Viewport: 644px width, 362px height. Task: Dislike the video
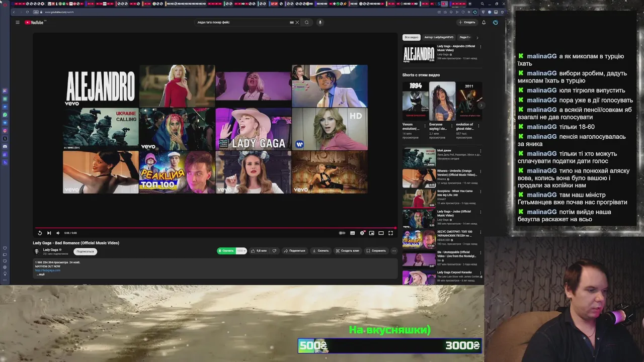[x=274, y=250]
